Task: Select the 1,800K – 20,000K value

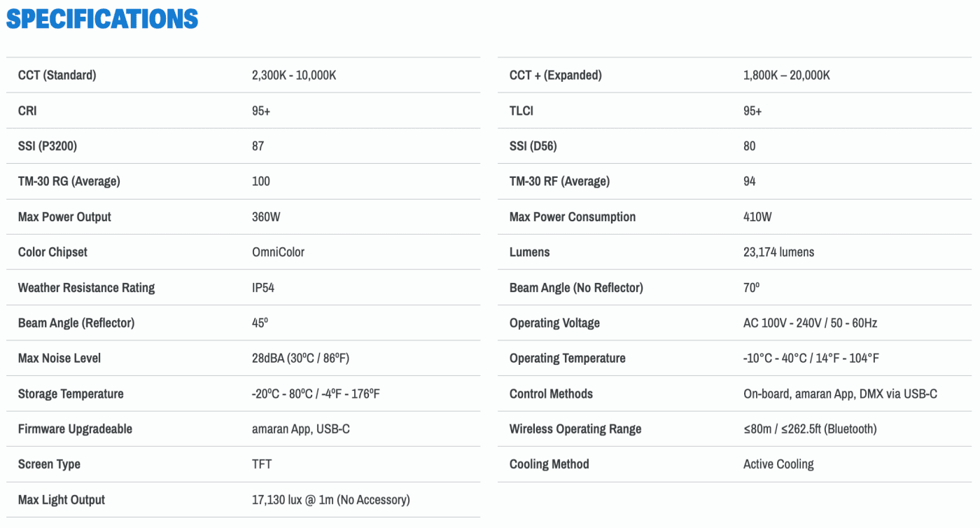Action: coord(786,75)
